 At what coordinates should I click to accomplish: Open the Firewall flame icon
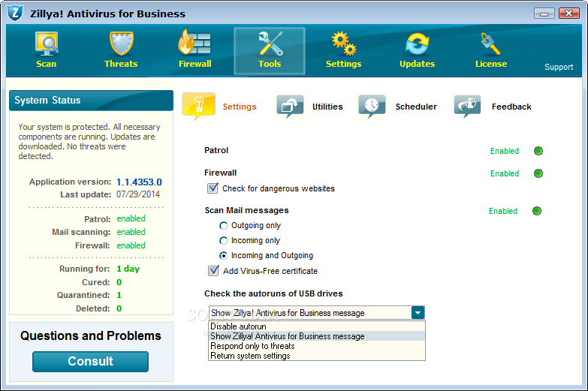point(194,43)
